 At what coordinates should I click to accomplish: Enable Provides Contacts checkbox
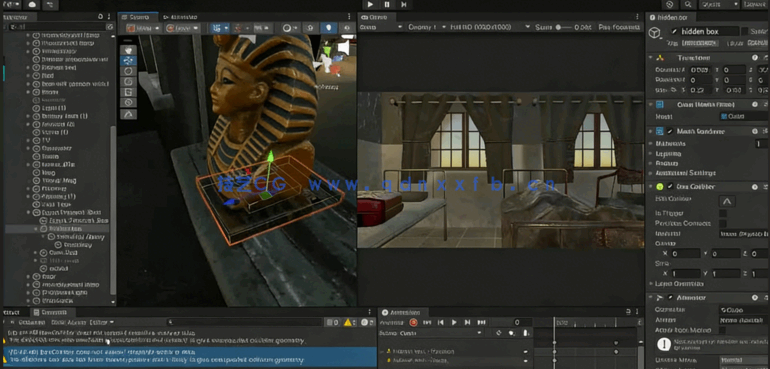pos(723,223)
